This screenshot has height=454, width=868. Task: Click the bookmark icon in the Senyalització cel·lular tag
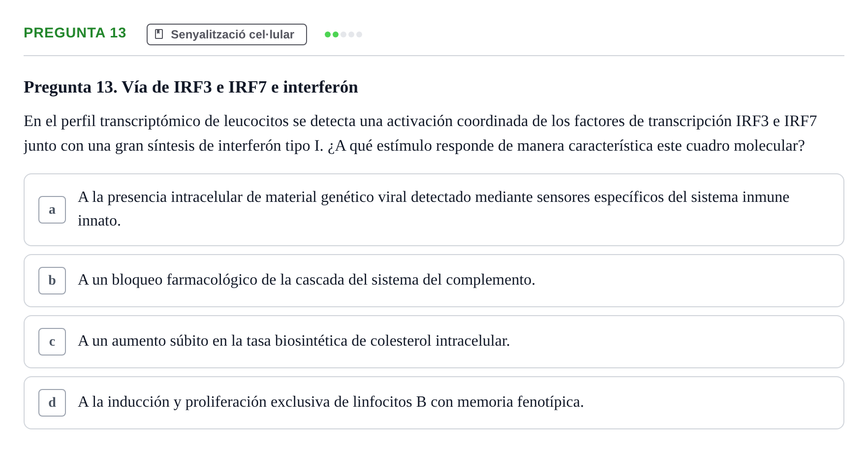click(159, 34)
